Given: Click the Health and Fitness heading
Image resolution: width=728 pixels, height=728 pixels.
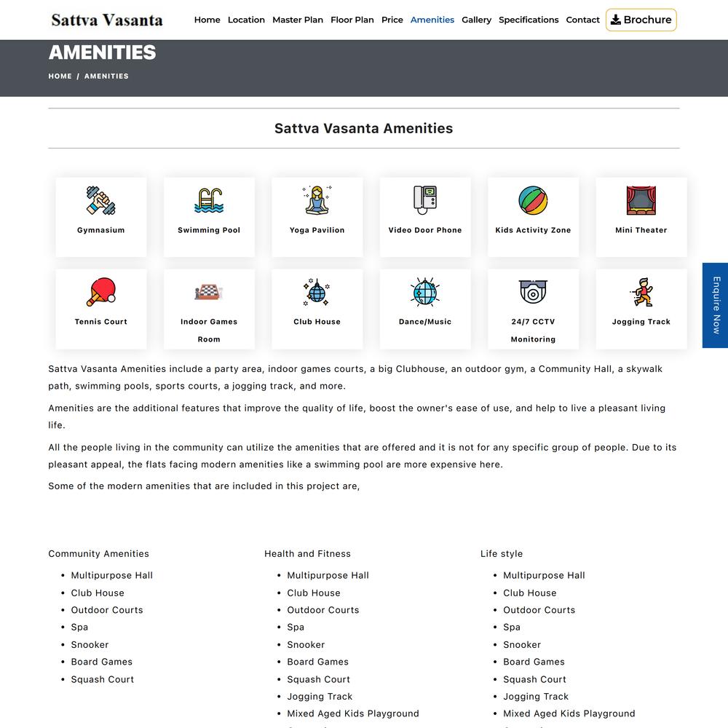Looking at the screenshot, I should tap(307, 553).
